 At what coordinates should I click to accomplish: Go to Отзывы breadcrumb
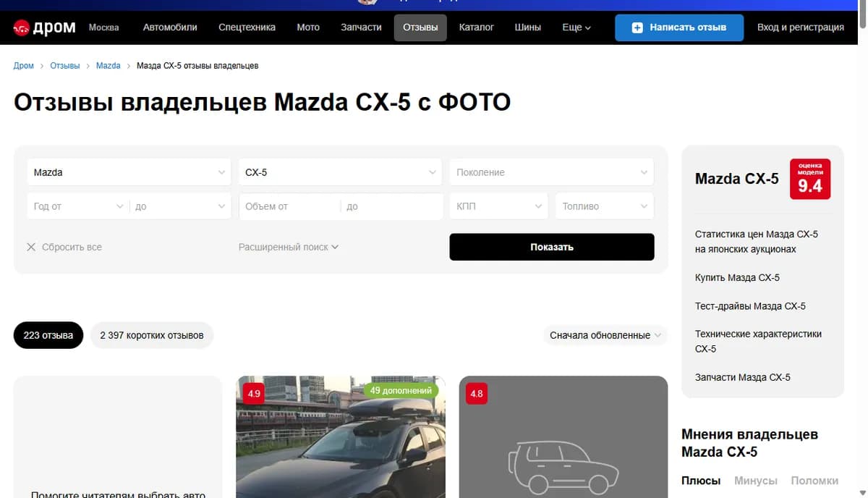65,66
